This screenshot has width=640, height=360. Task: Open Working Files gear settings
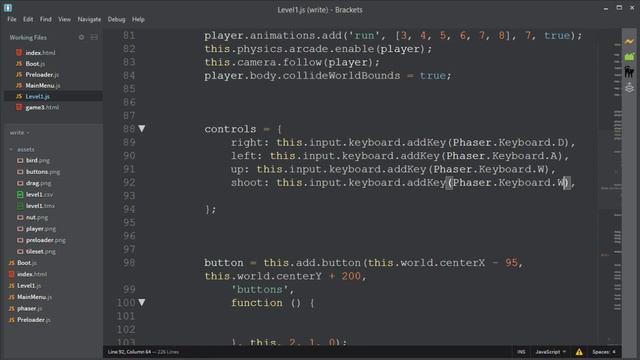81,37
